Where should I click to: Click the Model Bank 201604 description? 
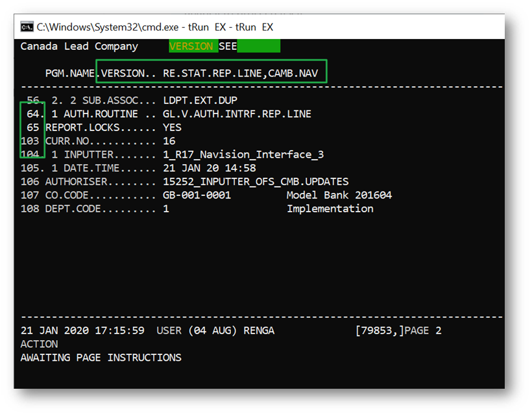pos(339,195)
